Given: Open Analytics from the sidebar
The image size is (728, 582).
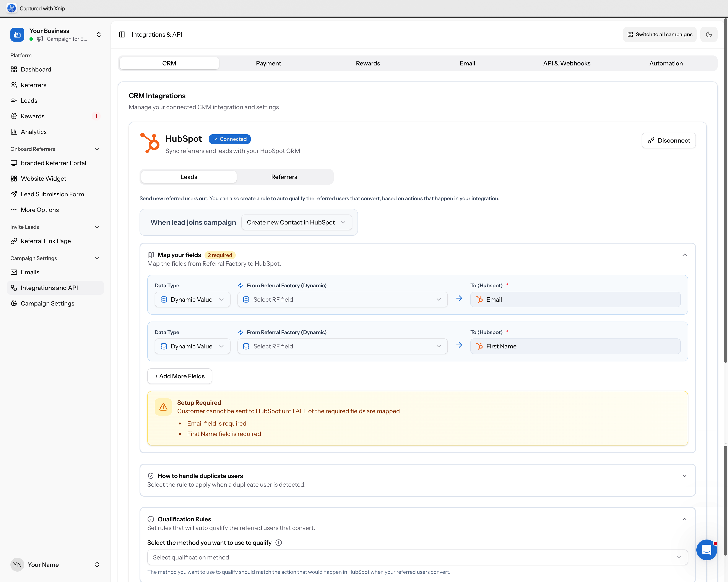Looking at the screenshot, I should [33, 132].
